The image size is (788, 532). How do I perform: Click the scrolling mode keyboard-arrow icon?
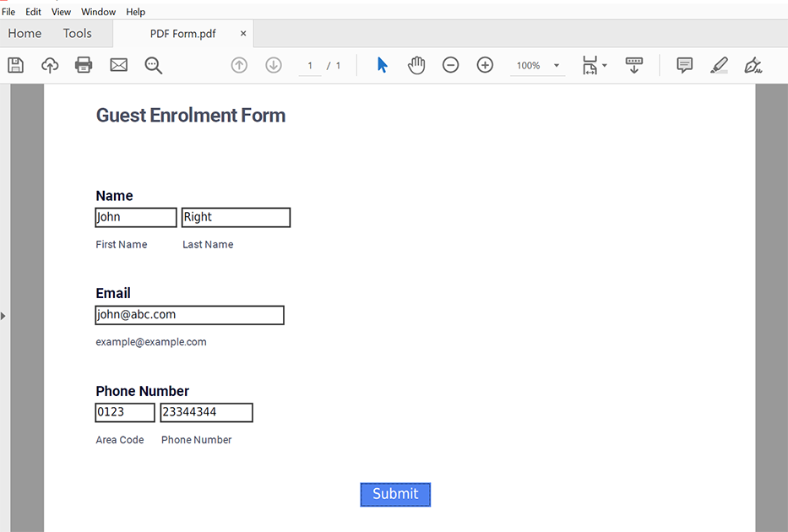tap(634, 65)
